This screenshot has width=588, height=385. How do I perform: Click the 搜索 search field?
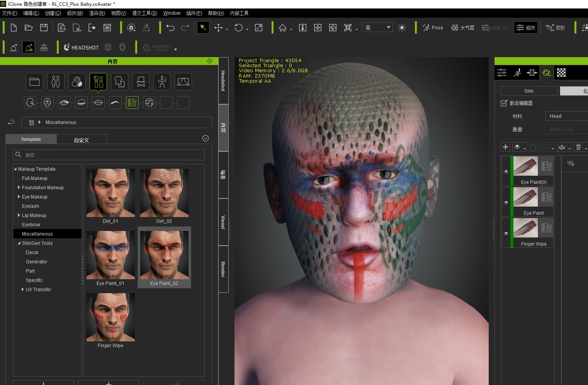[x=109, y=155]
